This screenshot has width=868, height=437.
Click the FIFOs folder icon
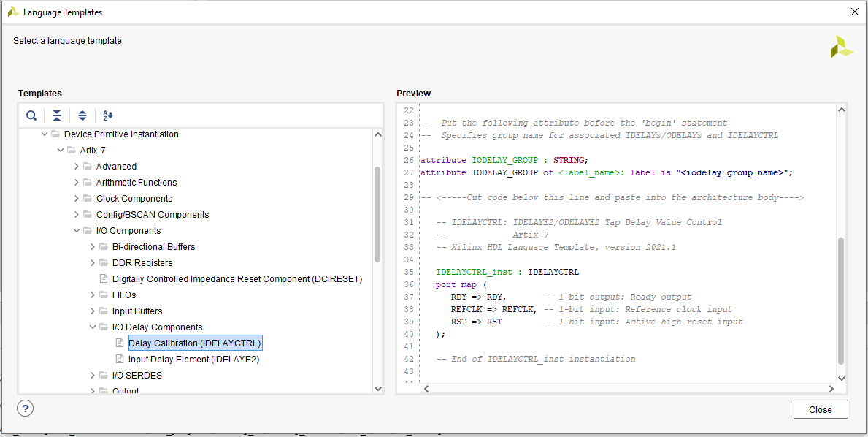(x=104, y=294)
